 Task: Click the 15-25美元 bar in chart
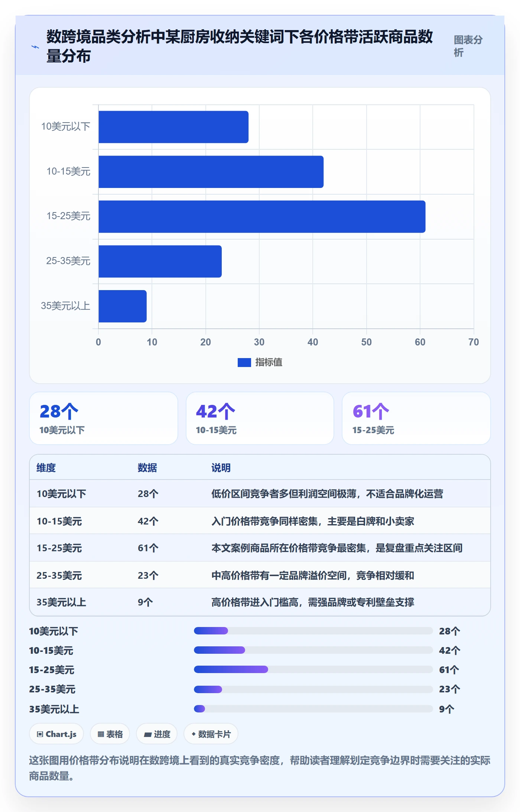[262, 217]
